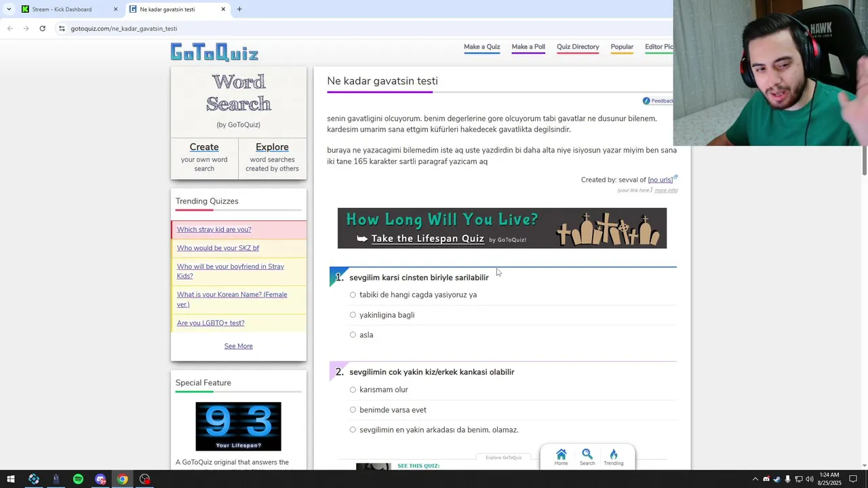The image size is (868, 488).
Task: View site information icon in address bar
Action: pyautogui.click(x=62, y=28)
